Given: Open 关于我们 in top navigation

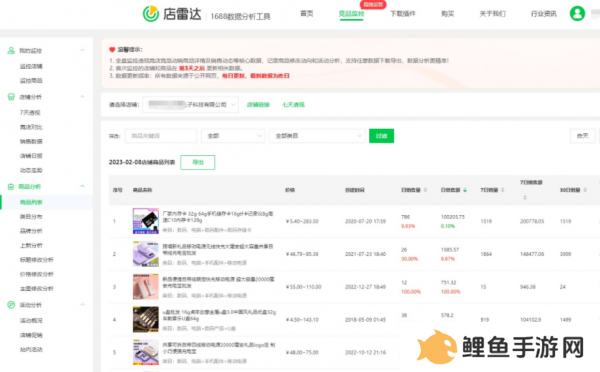Looking at the screenshot, I should [492, 14].
